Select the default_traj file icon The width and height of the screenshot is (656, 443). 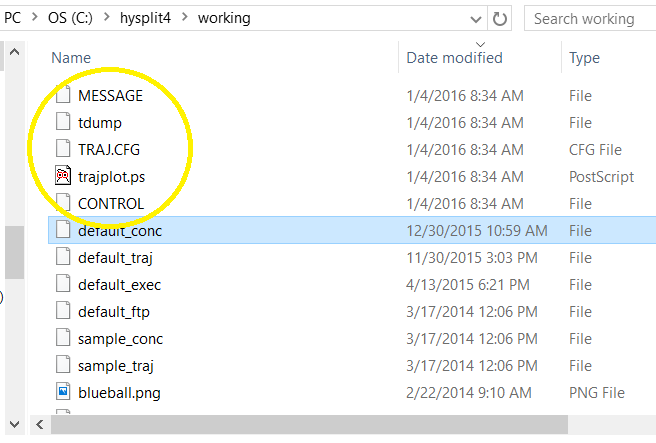click(64, 258)
